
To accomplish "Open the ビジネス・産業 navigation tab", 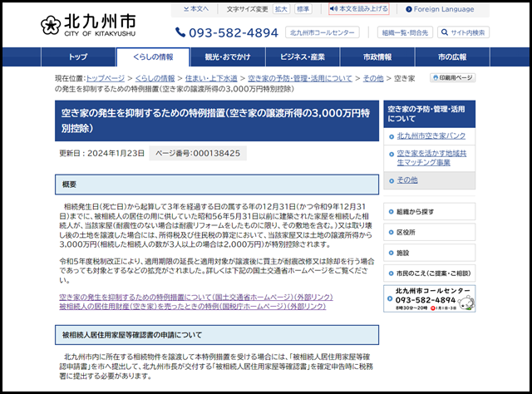I will click(x=303, y=57).
